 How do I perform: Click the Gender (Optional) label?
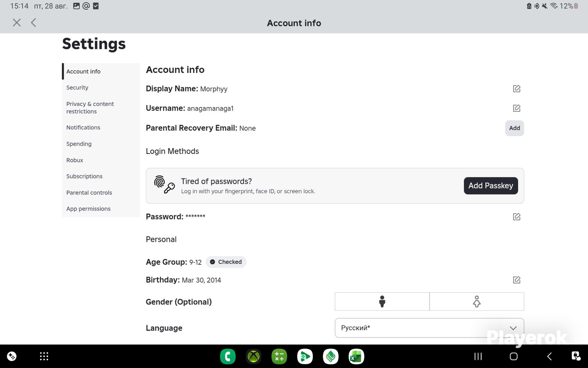coord(179,302)
